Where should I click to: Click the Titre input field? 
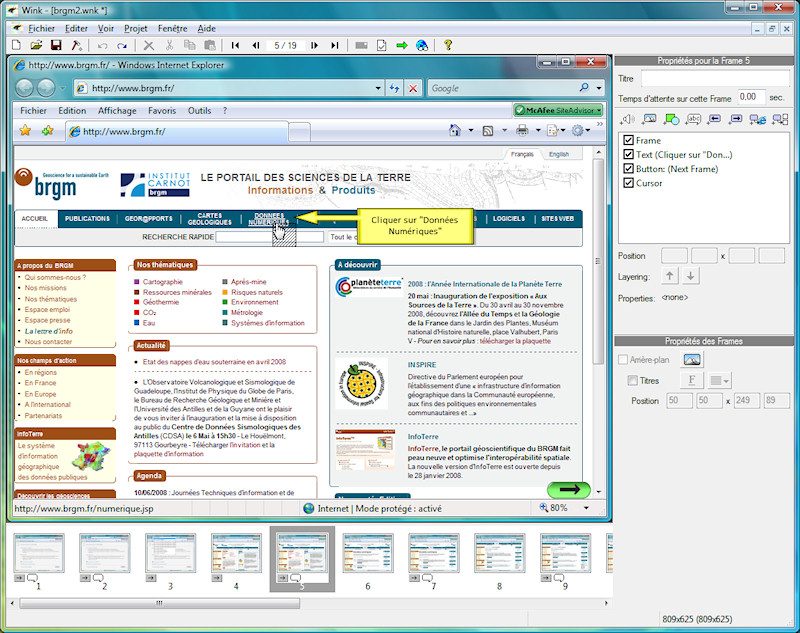click(x=716, y=79)
